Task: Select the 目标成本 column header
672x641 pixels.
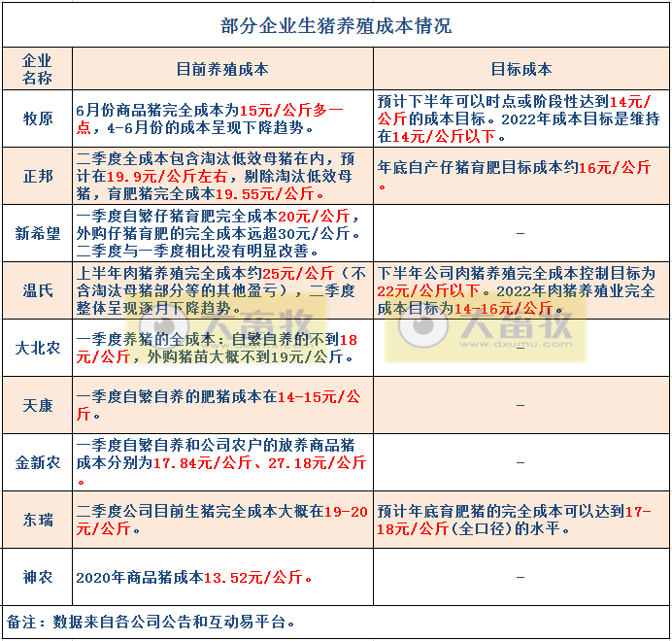Action: click(521, 69)
